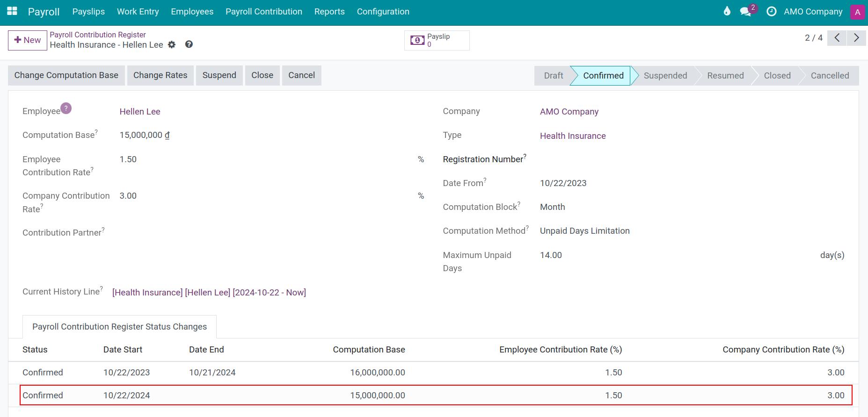Click the help question mark beside record title
The width and height of the screenshot is (868, 417).
point(189,44)
